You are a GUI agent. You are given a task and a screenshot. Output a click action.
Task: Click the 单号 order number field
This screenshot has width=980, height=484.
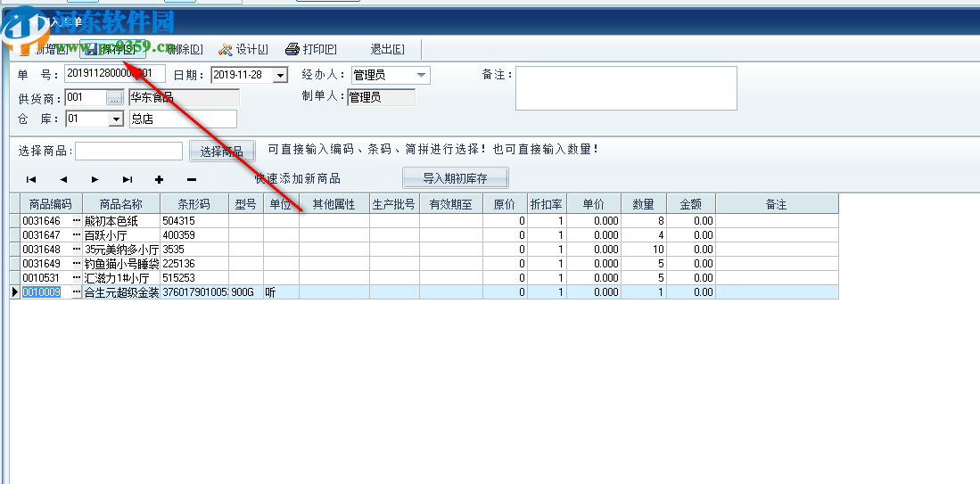(115, 74)
